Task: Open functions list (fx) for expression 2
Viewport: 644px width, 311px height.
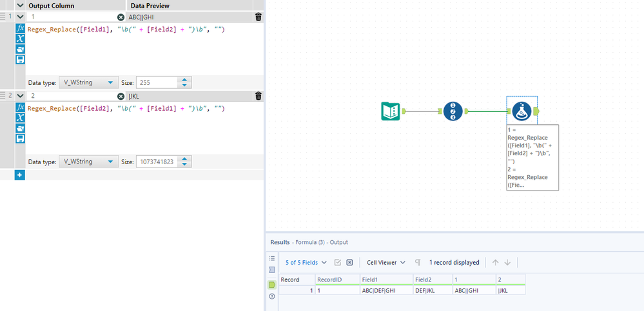Action: click(x=20, y=108)
